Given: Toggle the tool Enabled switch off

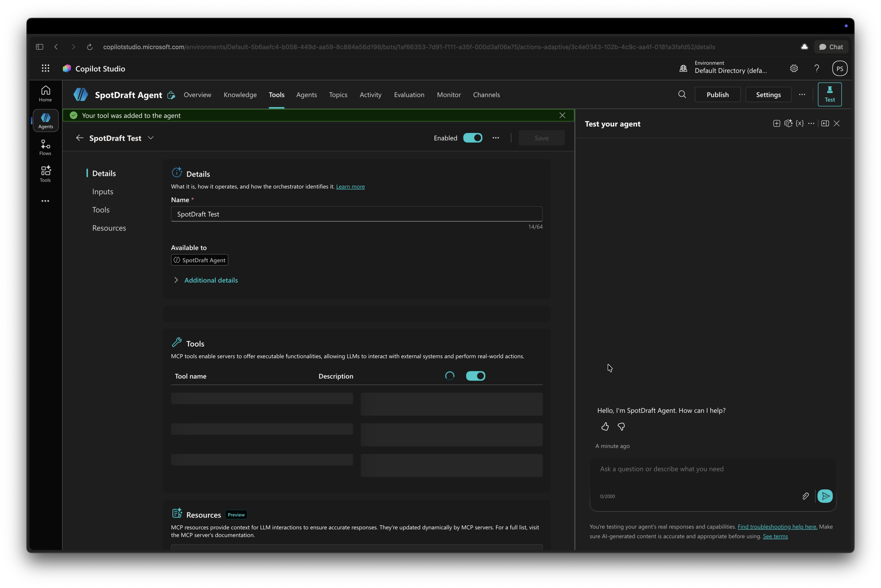Looking at the screenshot, I should [x=472, y=138].
